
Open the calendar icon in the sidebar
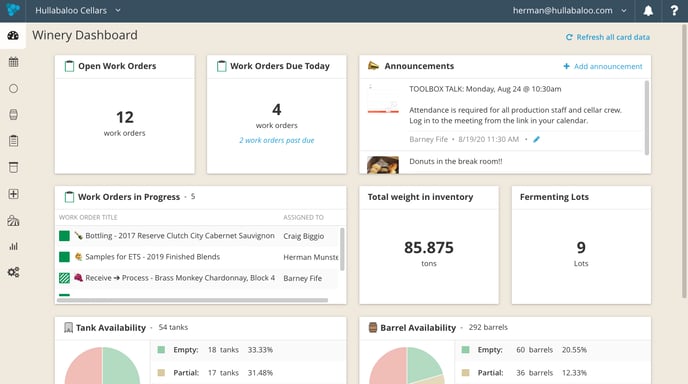point(14,62)
